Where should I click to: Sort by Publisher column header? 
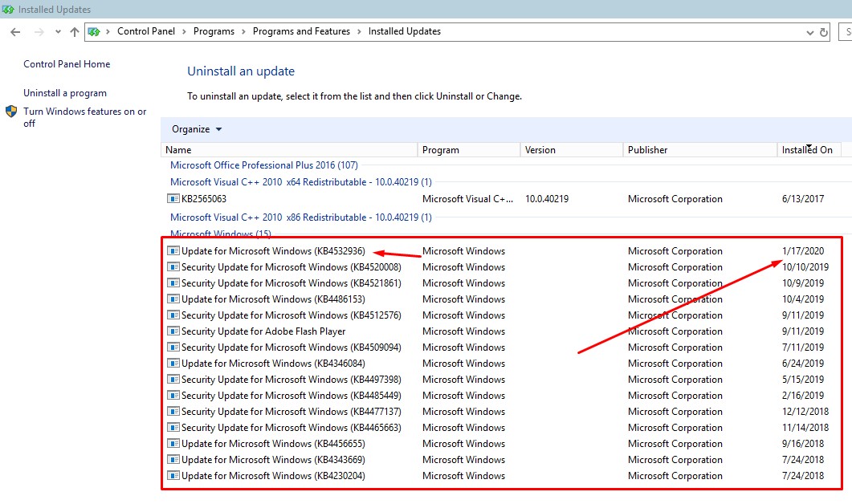click(700, 150)
